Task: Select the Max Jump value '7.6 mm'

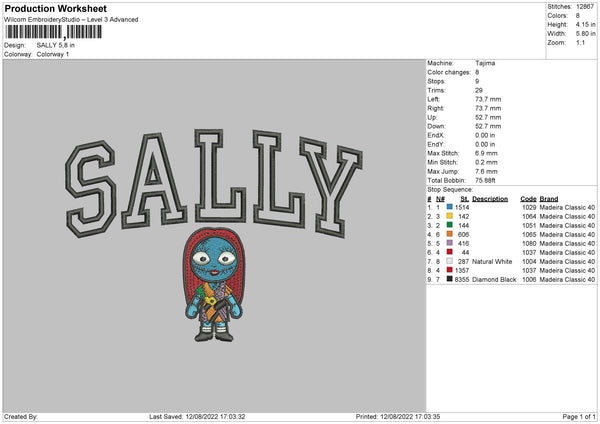Action: click(x=486, y=171)
